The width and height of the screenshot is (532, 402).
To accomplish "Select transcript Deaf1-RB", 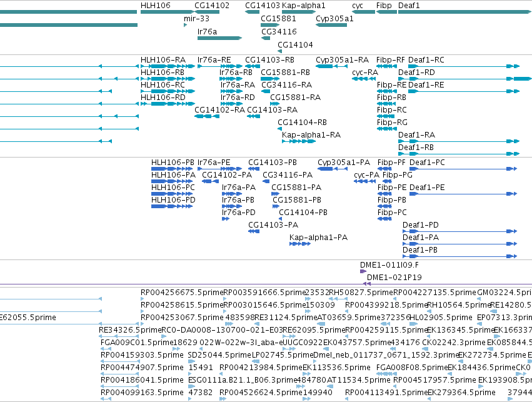I will point(416,148).
